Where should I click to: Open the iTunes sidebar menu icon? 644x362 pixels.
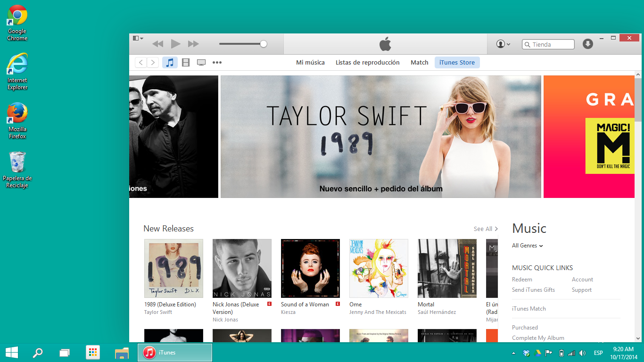tap(138, 38)
